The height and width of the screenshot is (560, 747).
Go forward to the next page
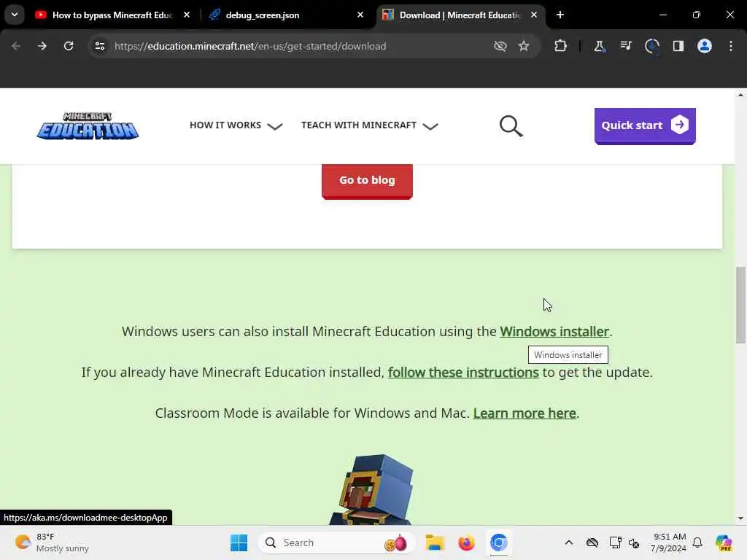click(42, 46)
